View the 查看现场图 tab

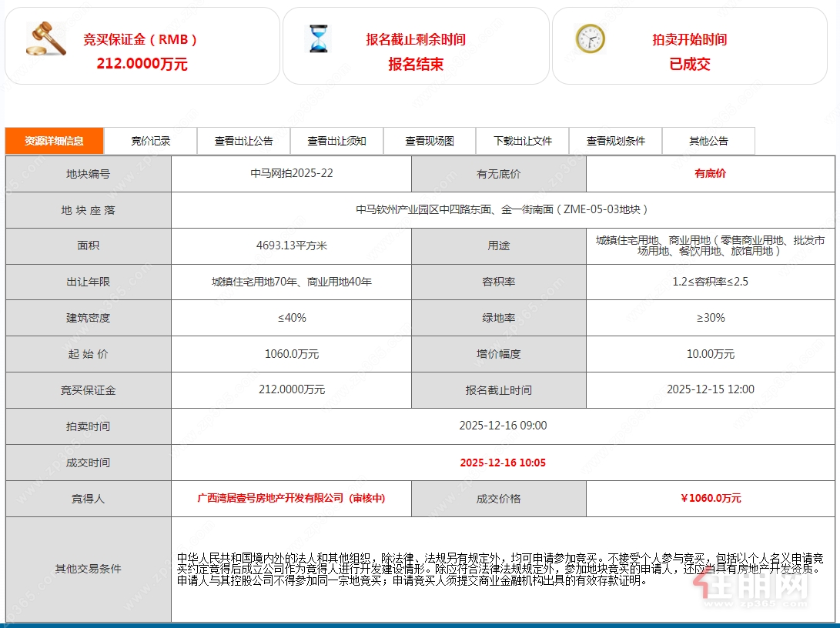[x=429, y=141]
